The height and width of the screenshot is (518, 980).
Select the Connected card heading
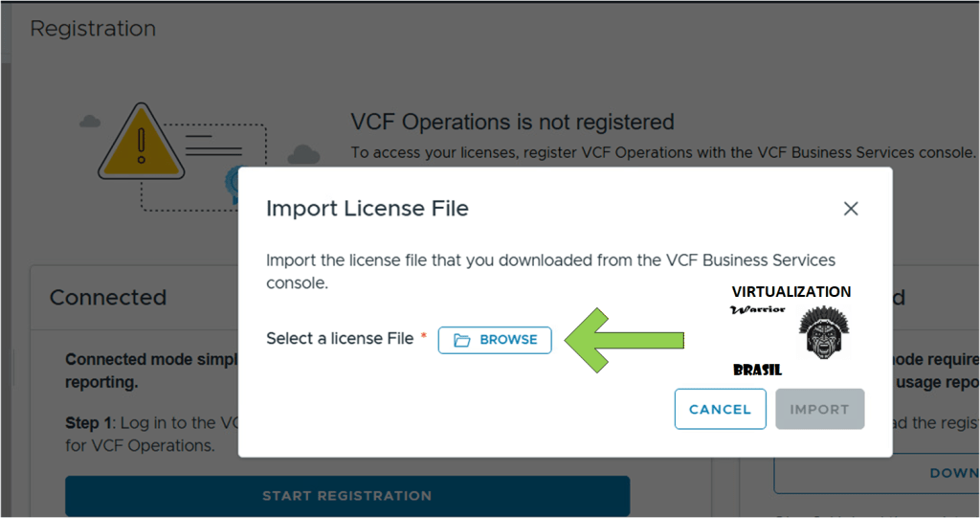pyautogui.click(x=108, y=298)
